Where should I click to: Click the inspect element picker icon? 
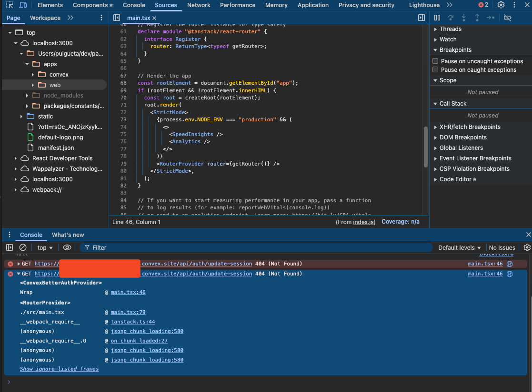(x=10, y=5)
